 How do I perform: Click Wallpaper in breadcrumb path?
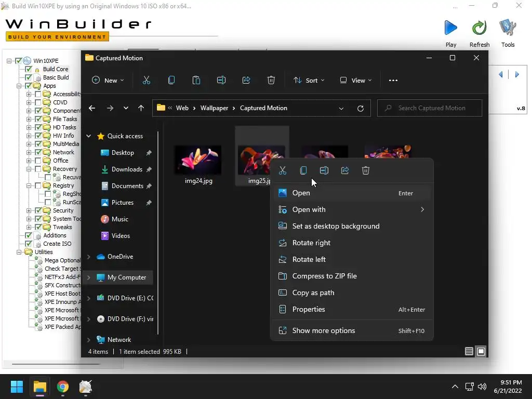[x=214, y=108]
